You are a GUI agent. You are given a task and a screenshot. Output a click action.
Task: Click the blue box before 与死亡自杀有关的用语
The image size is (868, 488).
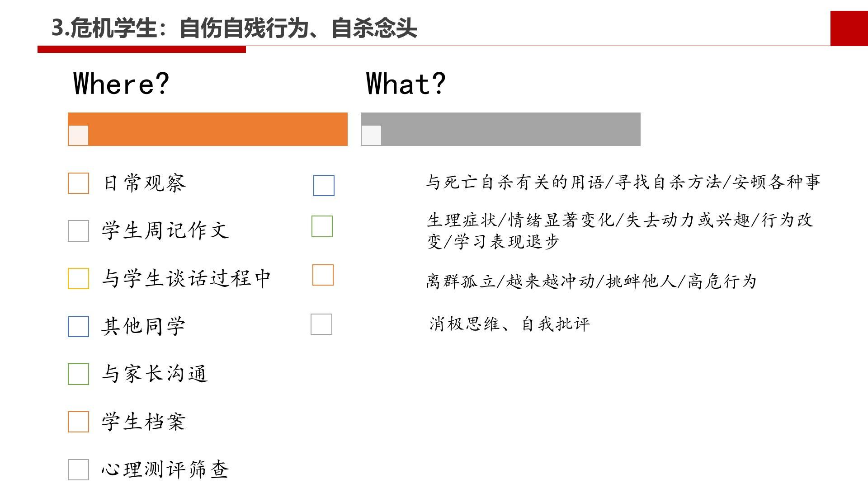click(324, 185)
